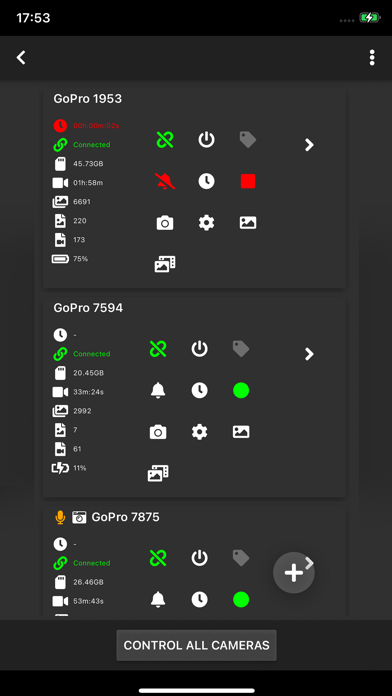This screenshot has width=392, height=696.
Task: Select the 75% battery level
Action: (x=80, y=259)
